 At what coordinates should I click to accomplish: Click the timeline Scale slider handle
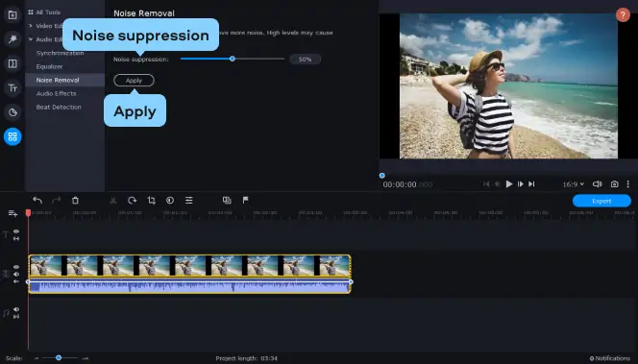coord(59,358)
